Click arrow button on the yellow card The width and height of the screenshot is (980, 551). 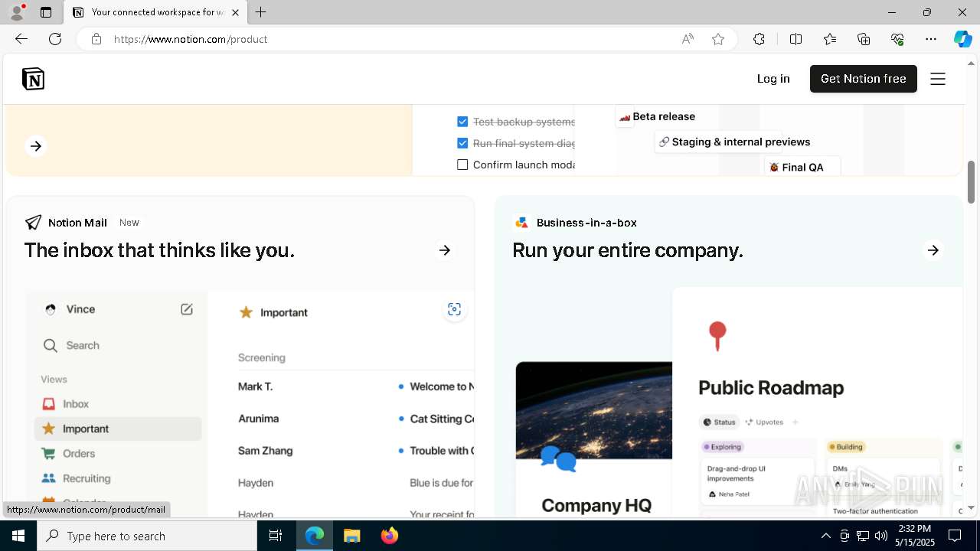coord(36,146)
